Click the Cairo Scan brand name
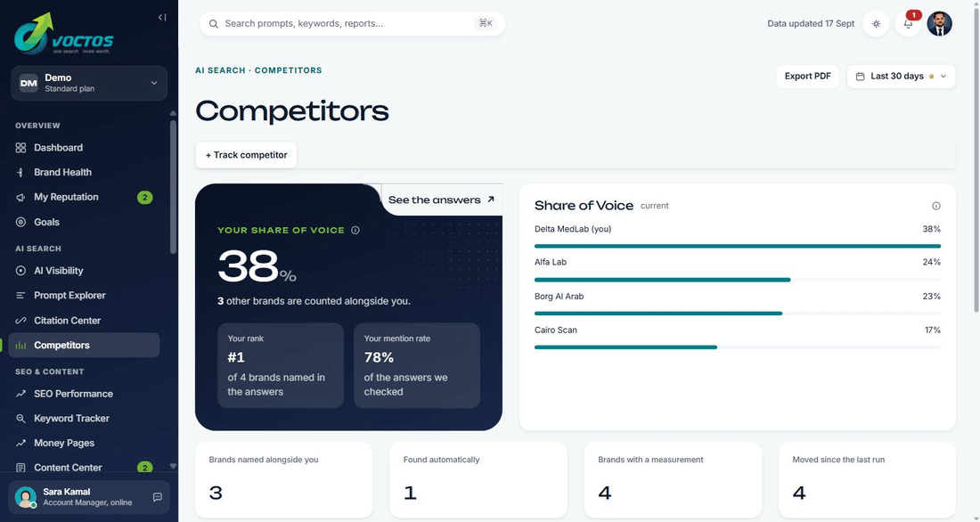 coord(556,330)
